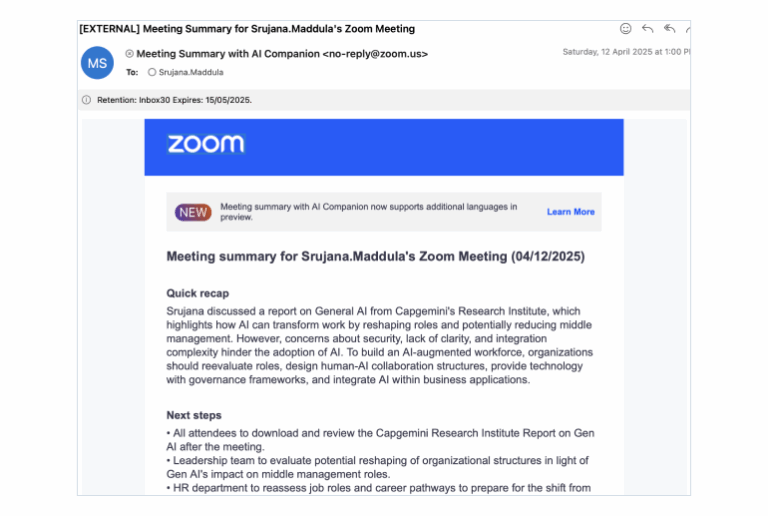
Task: Click the Reply All double-arrow icon
Action: click(670, 29)
